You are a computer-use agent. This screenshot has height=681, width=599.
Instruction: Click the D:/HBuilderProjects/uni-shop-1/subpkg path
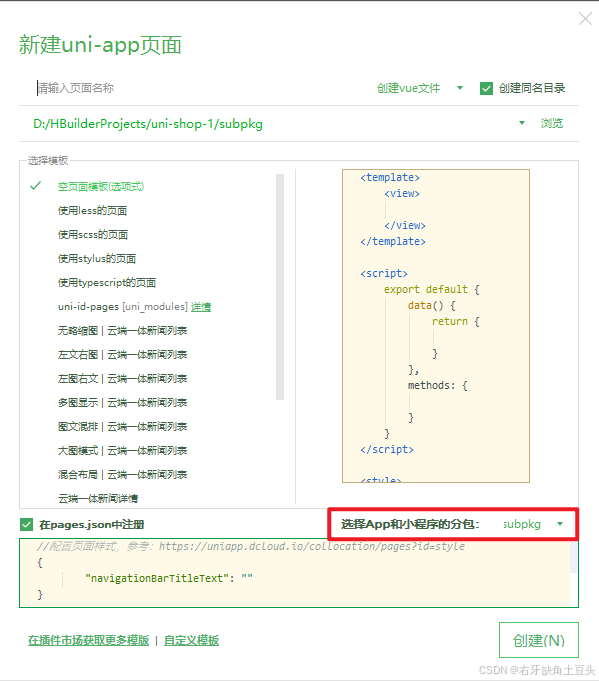pyautogui.click(x=148, y=124)
